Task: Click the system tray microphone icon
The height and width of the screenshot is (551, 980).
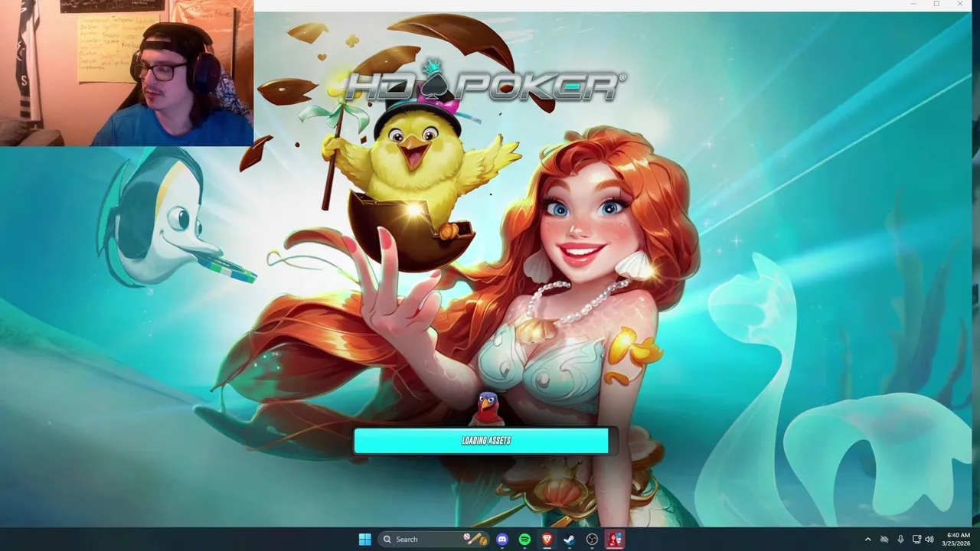Action: (900, 540)
